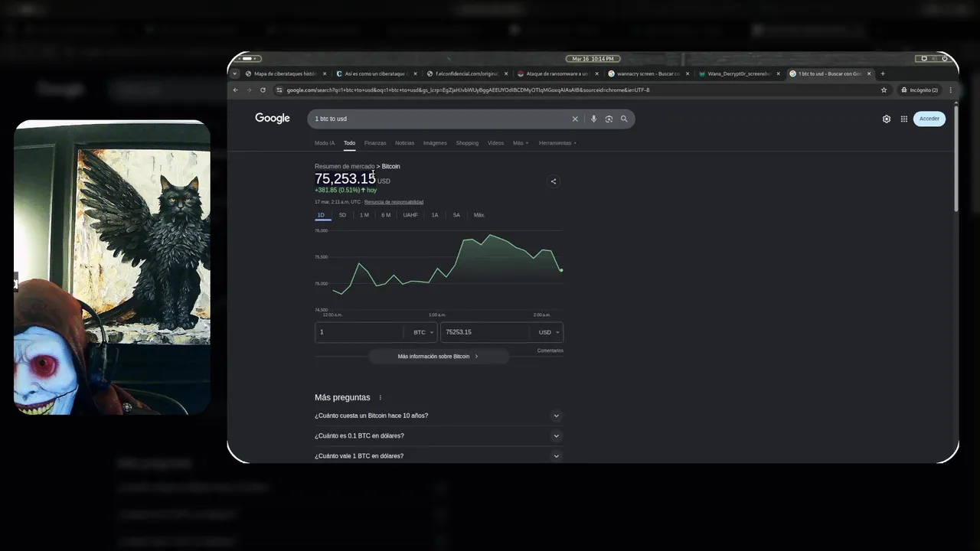Select the Shopping search tab
980x551 pixels.
tap(467, 143)
